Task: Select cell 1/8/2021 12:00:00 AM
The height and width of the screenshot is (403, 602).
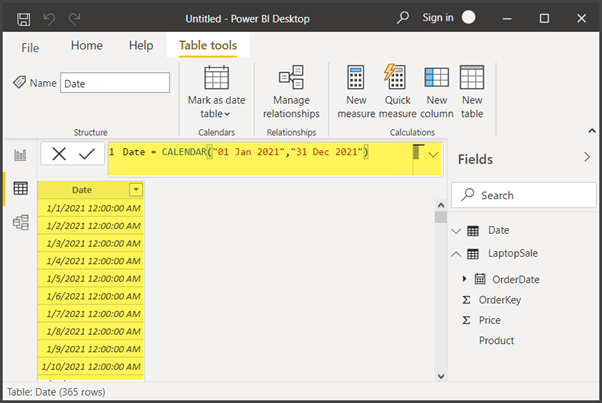Action: click(x=91, y=332)
